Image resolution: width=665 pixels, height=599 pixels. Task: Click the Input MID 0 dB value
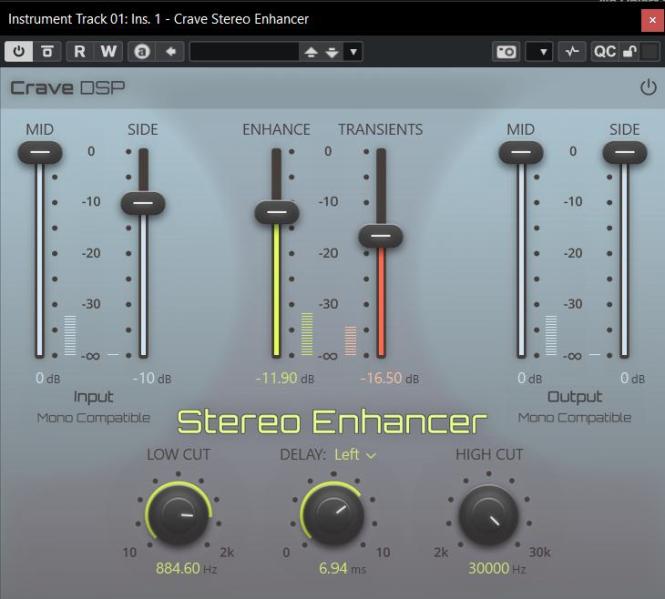(48, 378)
